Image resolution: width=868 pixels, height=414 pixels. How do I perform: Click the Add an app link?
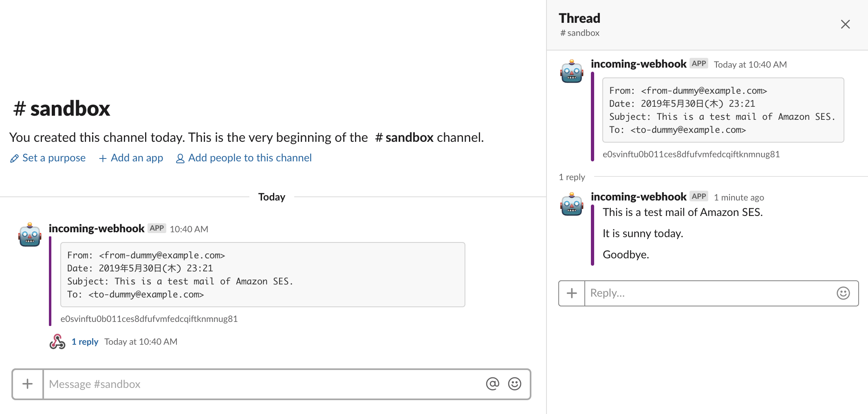tap(137, 158)
